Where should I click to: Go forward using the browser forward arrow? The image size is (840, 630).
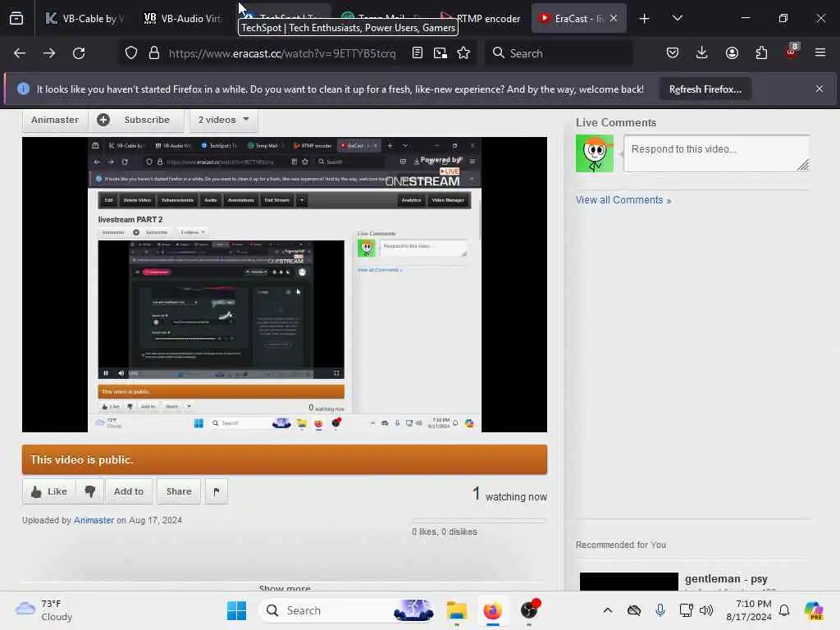(x=48, y=53)
